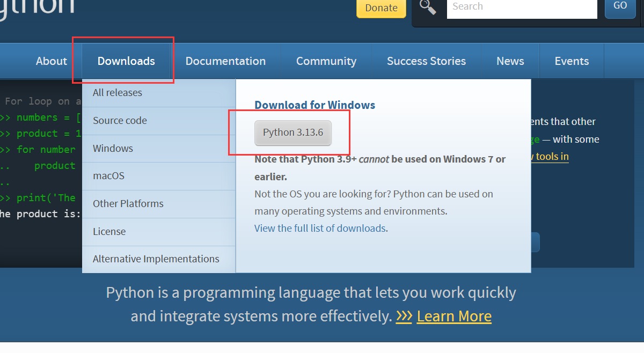Click the Learn More link
This screenshot has width=644, height=353.
coord(454,316)
